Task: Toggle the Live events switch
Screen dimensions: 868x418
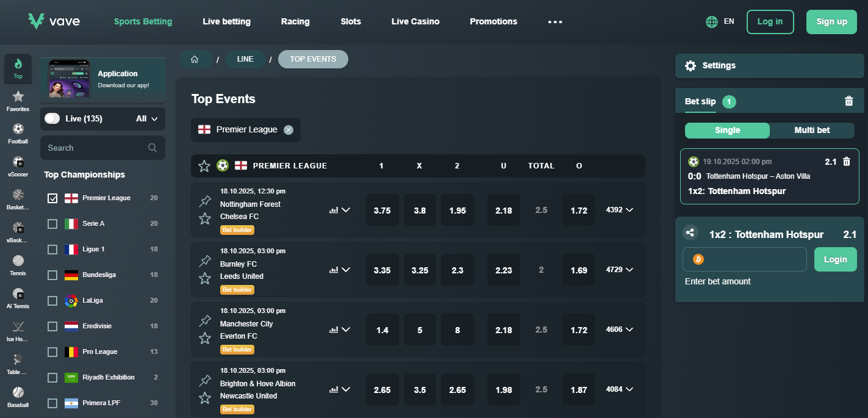Action: pyautogui.click(x=52, y=118)
